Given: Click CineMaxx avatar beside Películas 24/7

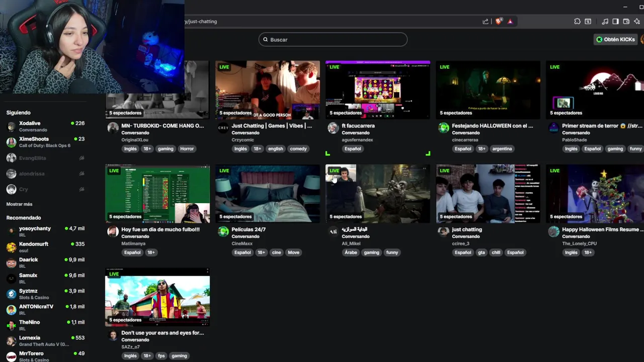Looking at the screenshot, I should [x=223, y=231].
